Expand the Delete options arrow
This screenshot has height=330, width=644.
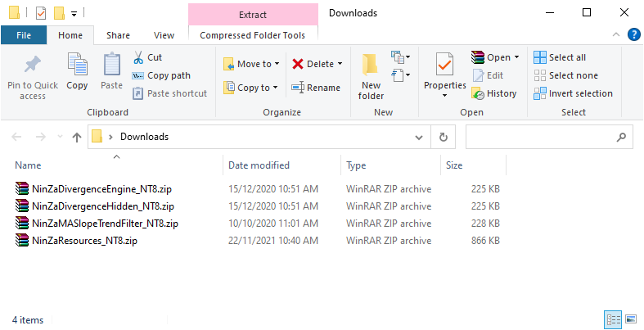(x=340, y=64)
